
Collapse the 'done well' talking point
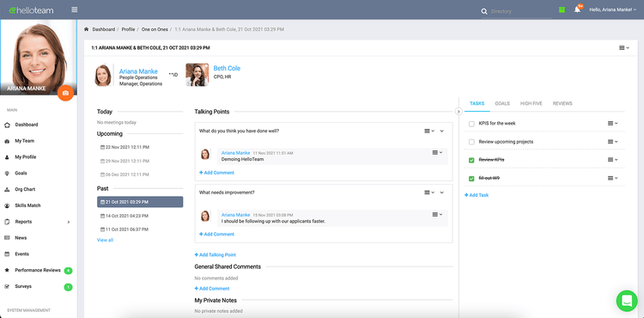pos(442,131)
